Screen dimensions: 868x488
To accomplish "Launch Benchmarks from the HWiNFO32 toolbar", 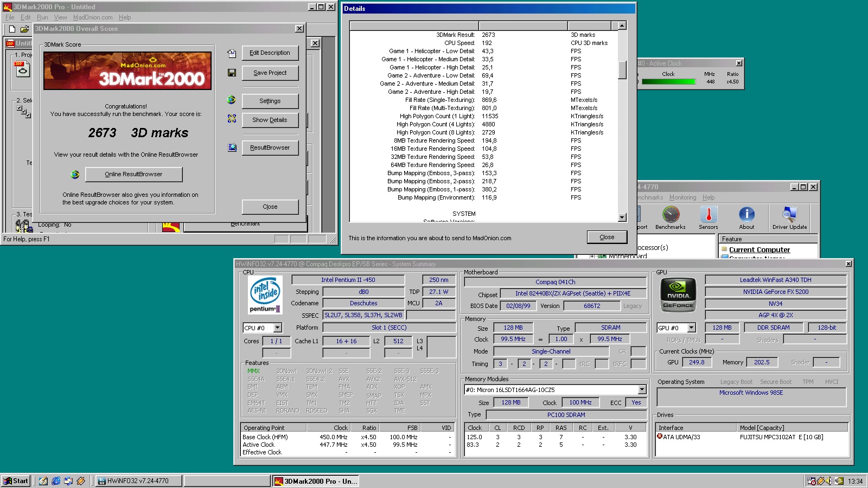I will tap(671, 217).
